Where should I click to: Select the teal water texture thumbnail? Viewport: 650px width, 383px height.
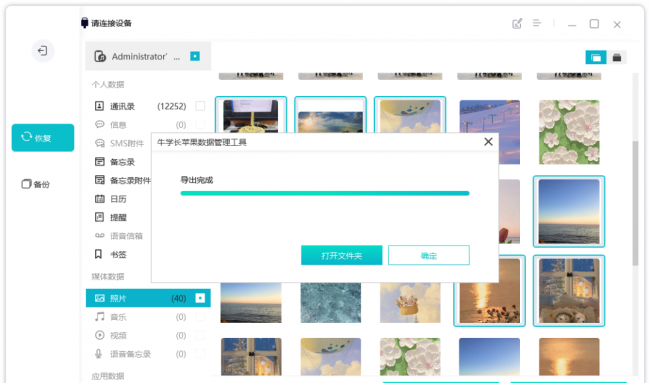click(330, 303)
